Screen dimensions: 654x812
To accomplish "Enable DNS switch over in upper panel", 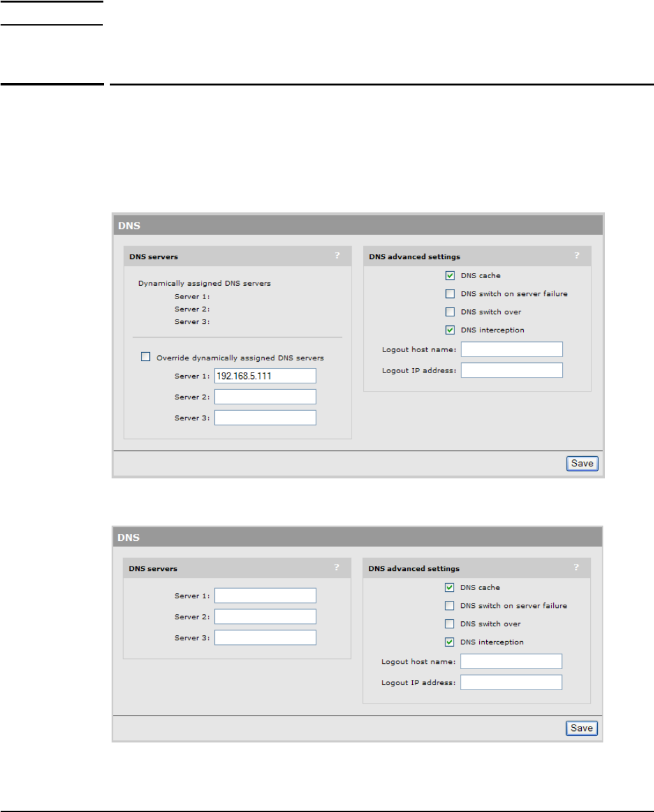I will point(450,312).
